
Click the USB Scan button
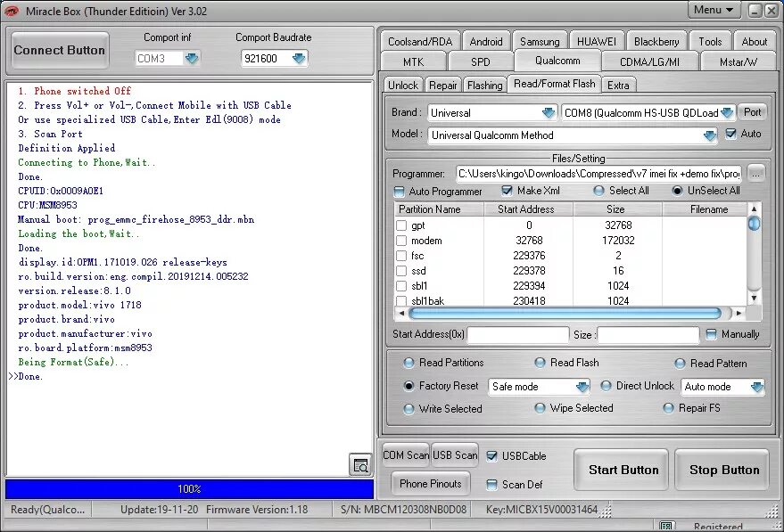coord(455,455)
